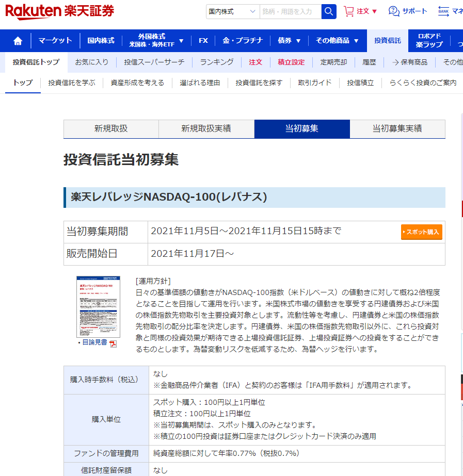Click the 2021年11月17日～ sales start date
This screenshot has width=463, height=476.
point(193,254)
